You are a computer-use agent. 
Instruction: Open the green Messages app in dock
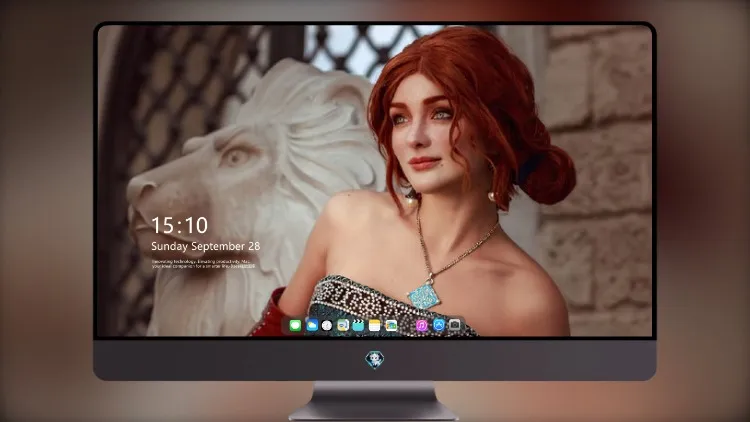[x=295, y=326]
